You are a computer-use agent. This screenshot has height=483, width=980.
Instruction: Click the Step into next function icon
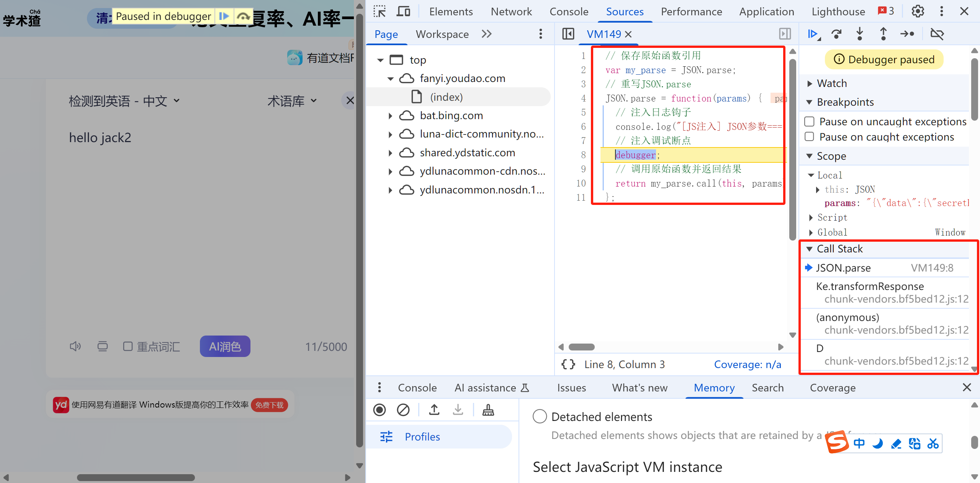pos(860,34)
